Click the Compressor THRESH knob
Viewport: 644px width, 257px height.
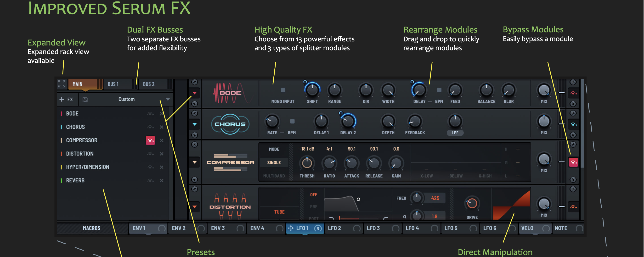tap(307, 163)
